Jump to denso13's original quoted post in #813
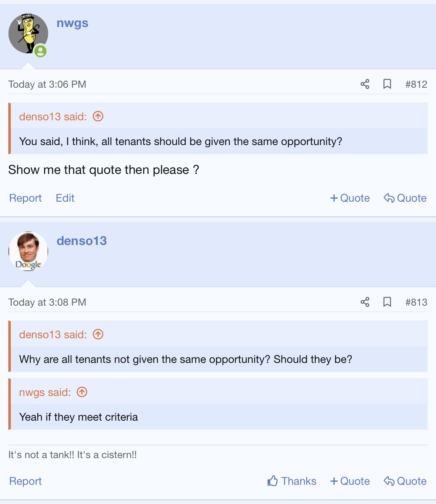The width and height of the screenshot is (436, 504). (x=98, y=335)
